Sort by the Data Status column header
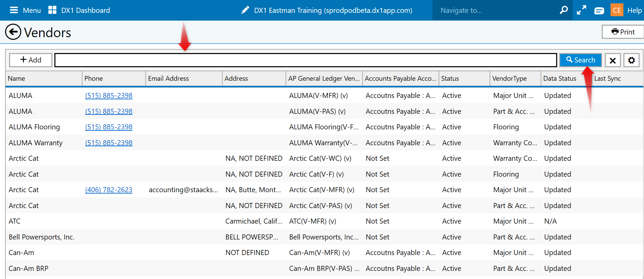This screenshot has width=644, height=279. tap(566, 78)
